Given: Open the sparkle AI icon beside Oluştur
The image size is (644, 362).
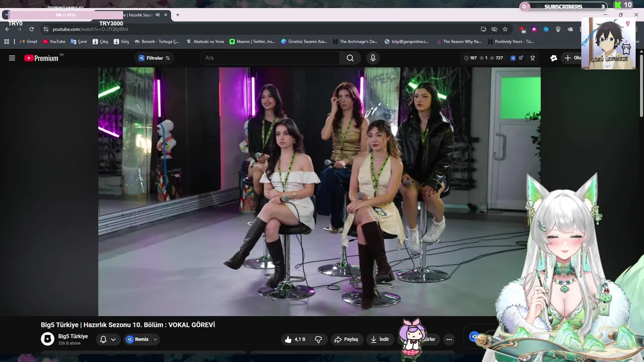Looking at the screenshot, I should point(553,58).
